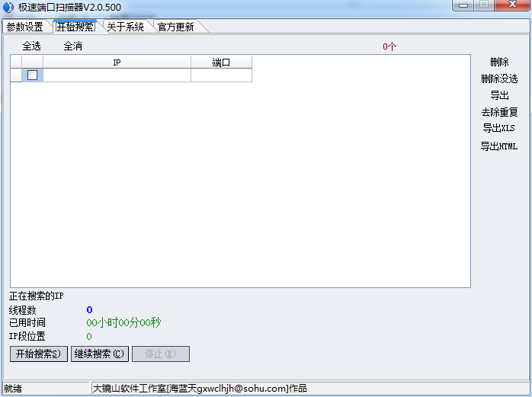
Task: Click 导出 to export results
Action: pyautogui.click(x=499, y=95)
